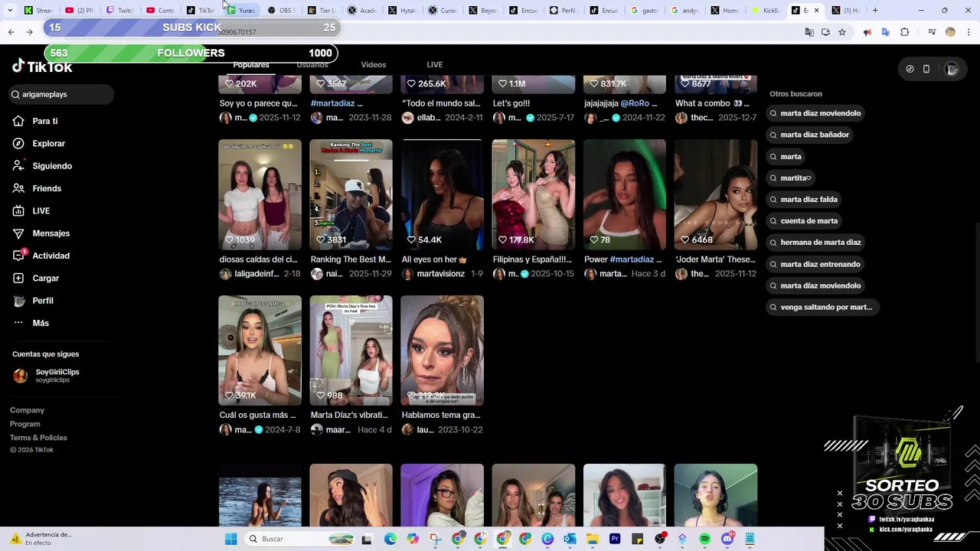Open the Explorar compass icon
The image size is (980, 551).
coord(18,143)
